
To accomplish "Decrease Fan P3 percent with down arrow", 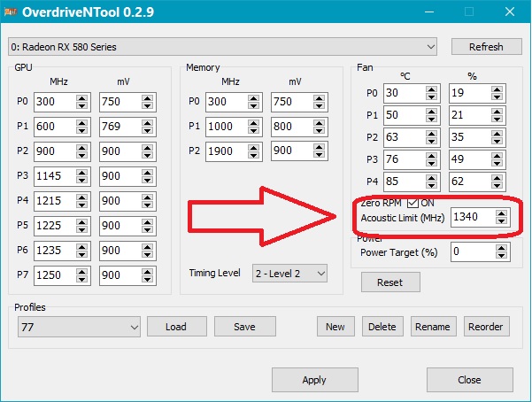I will pyautogui.click(x=497, y=163).
